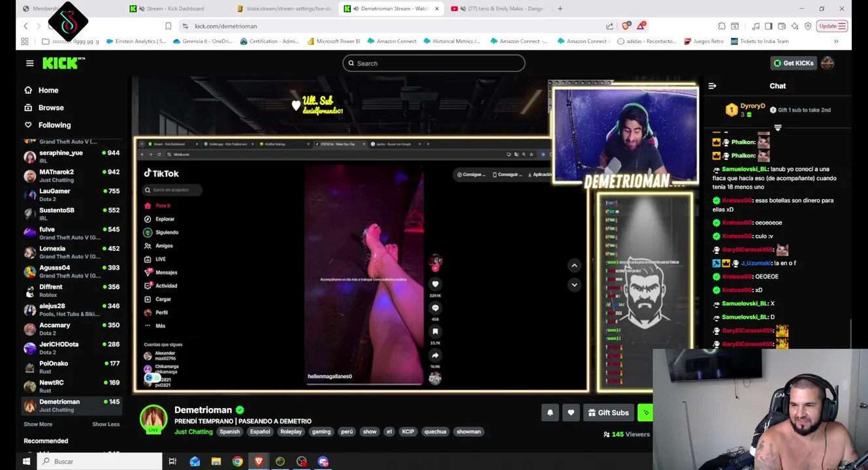
Task: Show more bookmarks overflow chevron
Action: 836,41
